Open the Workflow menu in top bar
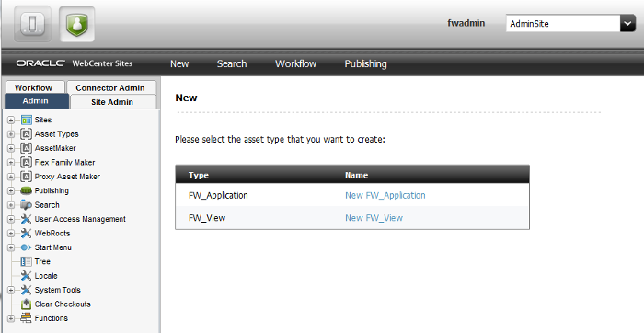 click(x=295, y=63)
